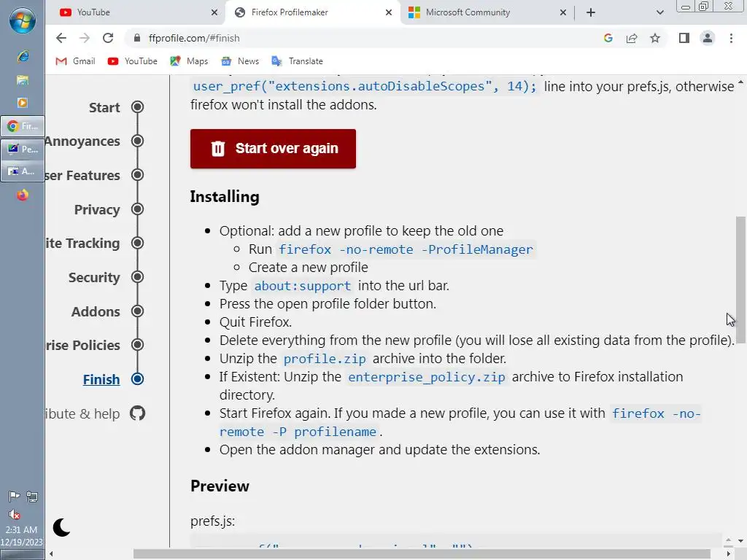Open the Chrome three-dot menu

tap(731, 38)
